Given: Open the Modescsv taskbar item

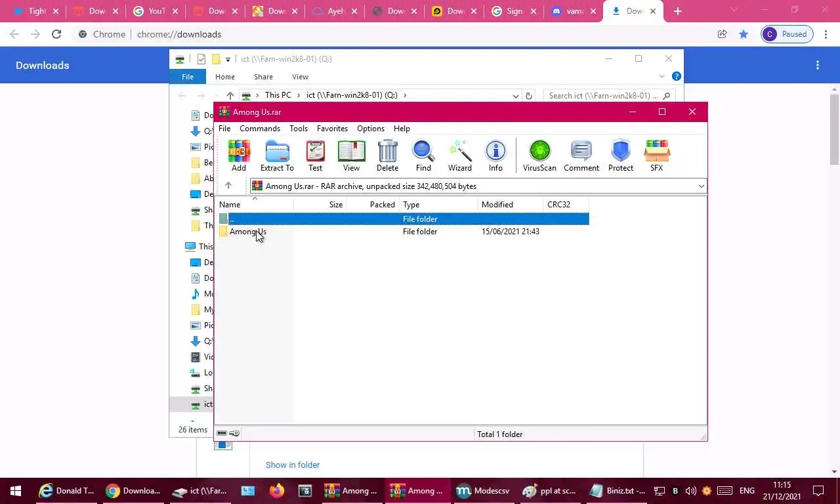Looking at the screenshot, I should 485,491.
